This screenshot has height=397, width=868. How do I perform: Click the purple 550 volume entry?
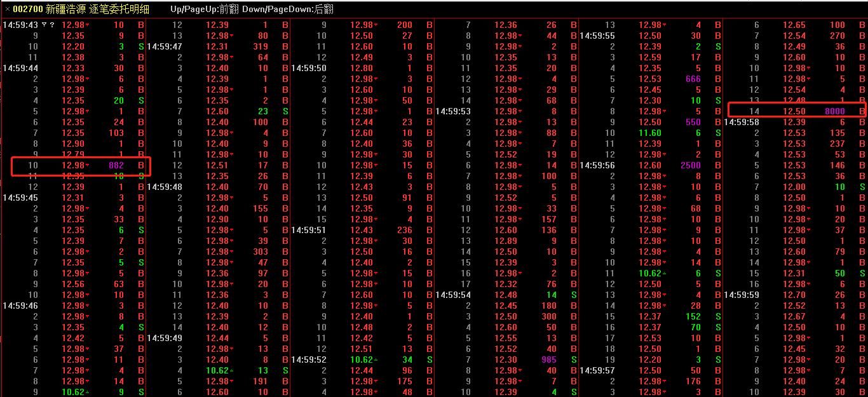693,122
